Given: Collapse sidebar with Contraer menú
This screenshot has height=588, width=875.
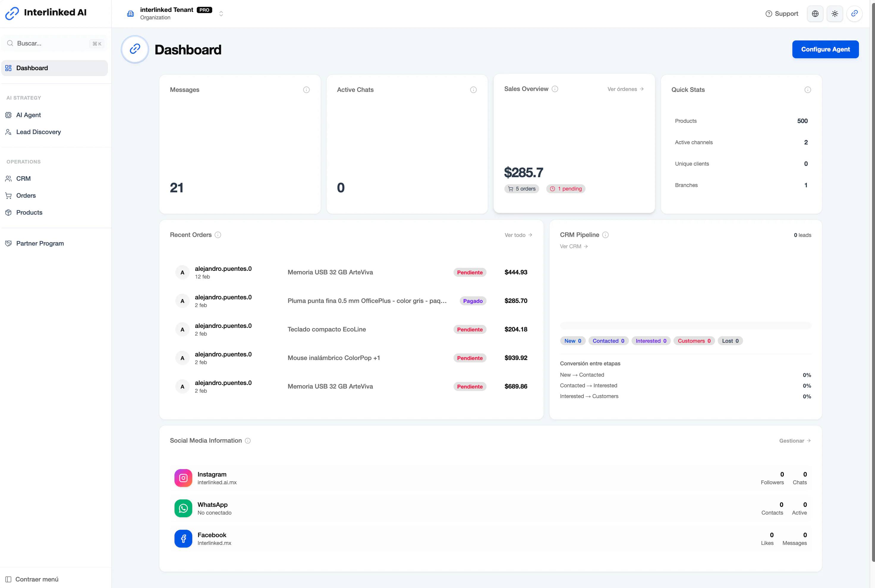Looking at the screenshot, I should (32, 579).
